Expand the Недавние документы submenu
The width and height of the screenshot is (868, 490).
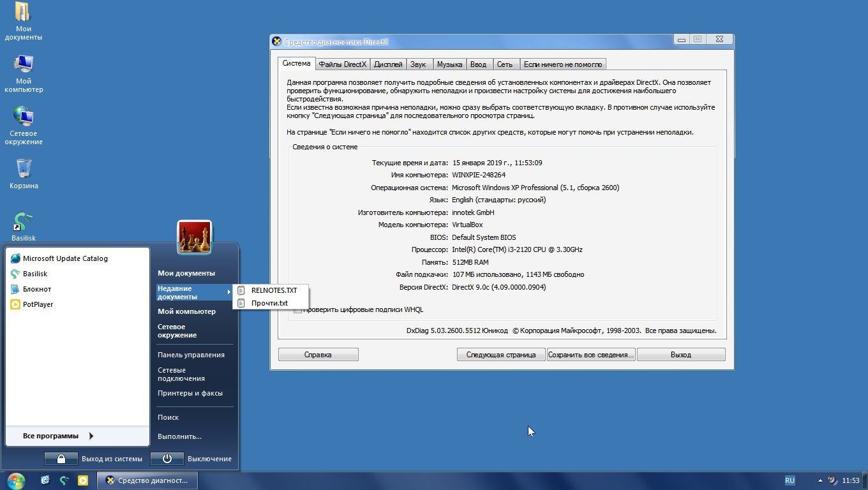193,292
